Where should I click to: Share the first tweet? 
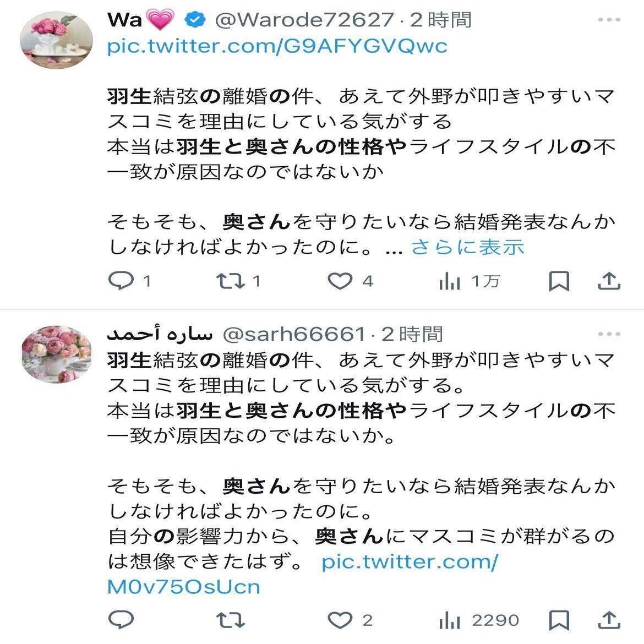pos(609,281)
